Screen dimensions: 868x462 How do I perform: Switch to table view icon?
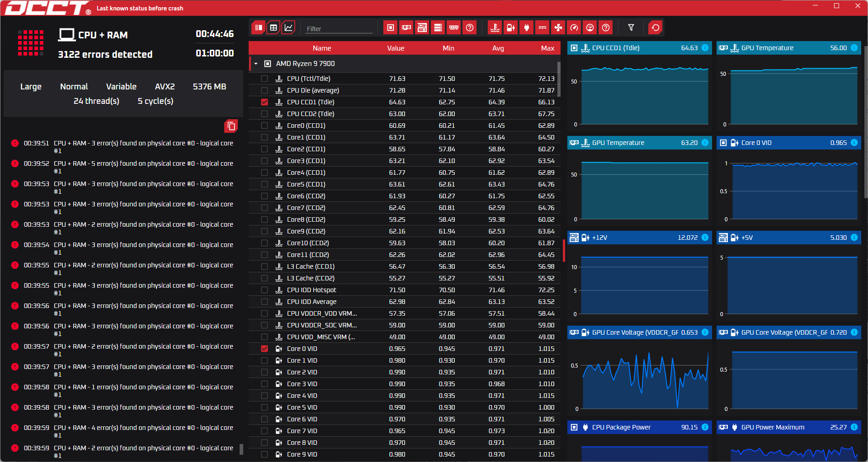[x=274, y=28]
